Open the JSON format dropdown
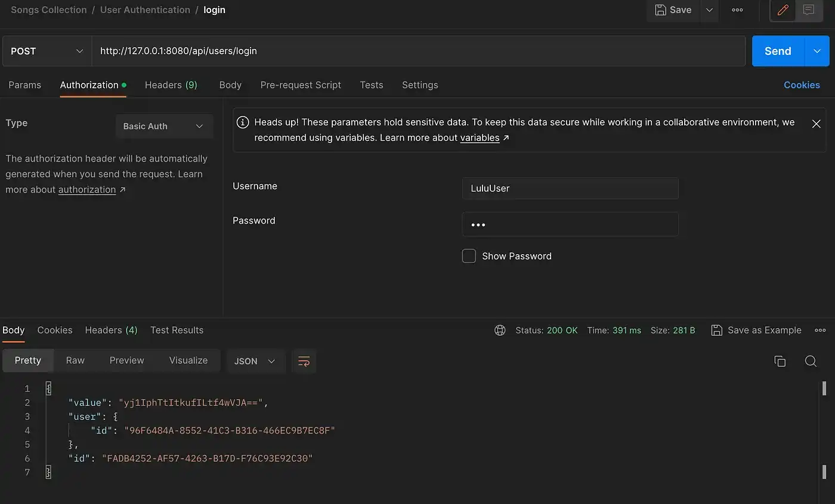Viewport: 835px width, 504px height. click(255, 361)
